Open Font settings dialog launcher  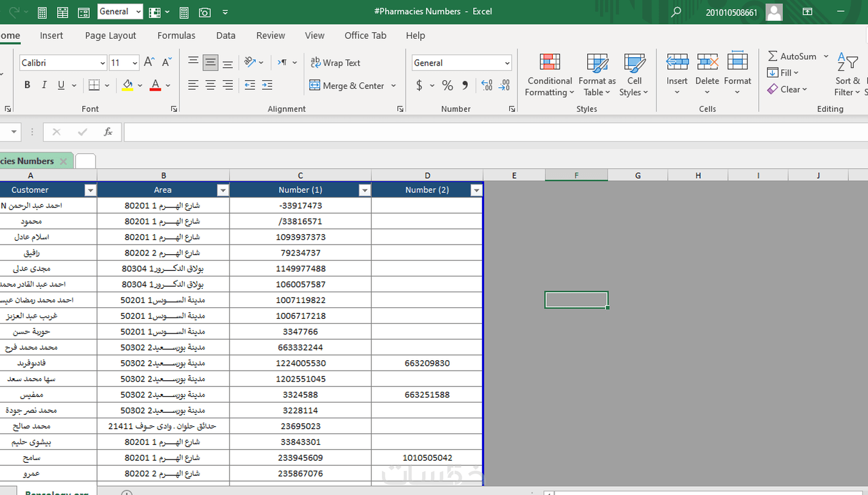tap(174, 109)
